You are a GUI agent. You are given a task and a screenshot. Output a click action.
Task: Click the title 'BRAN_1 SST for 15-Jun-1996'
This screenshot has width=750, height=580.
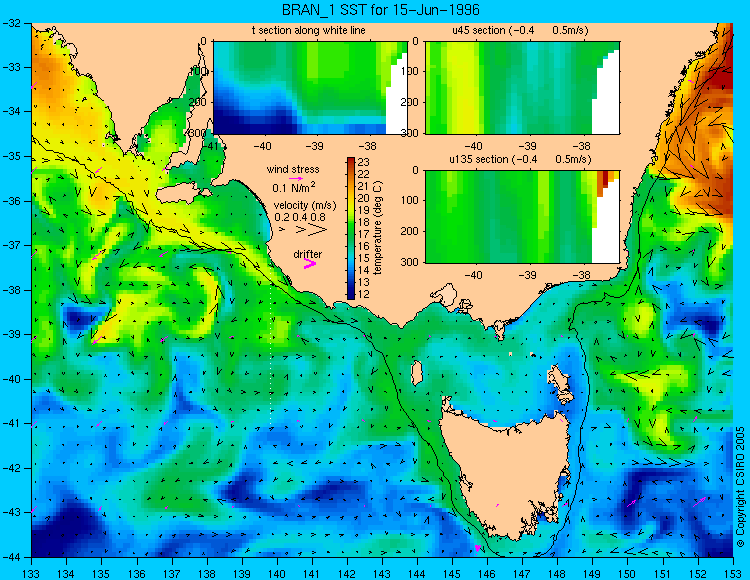coord(380,10)
